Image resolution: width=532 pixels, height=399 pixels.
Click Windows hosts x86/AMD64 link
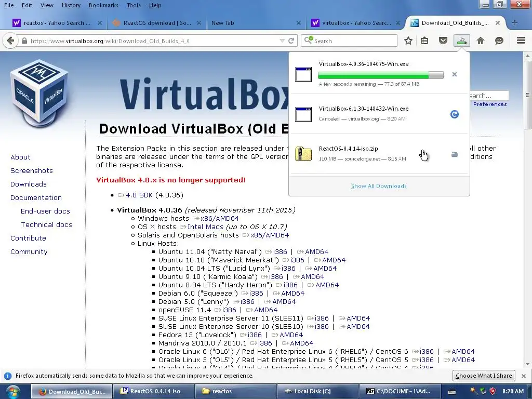(220, 219)
